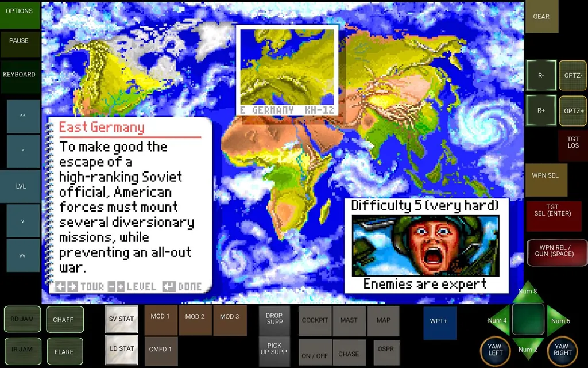Toggle the IR JAM infrared jammer
This screenshot has width=588, height=368.
click(22, 350)
